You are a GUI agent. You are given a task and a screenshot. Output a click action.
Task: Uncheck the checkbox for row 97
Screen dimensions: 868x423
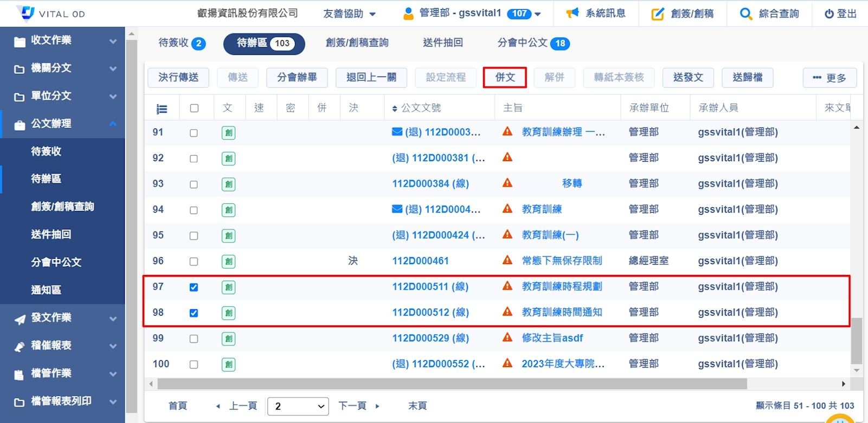click(194, 287)
